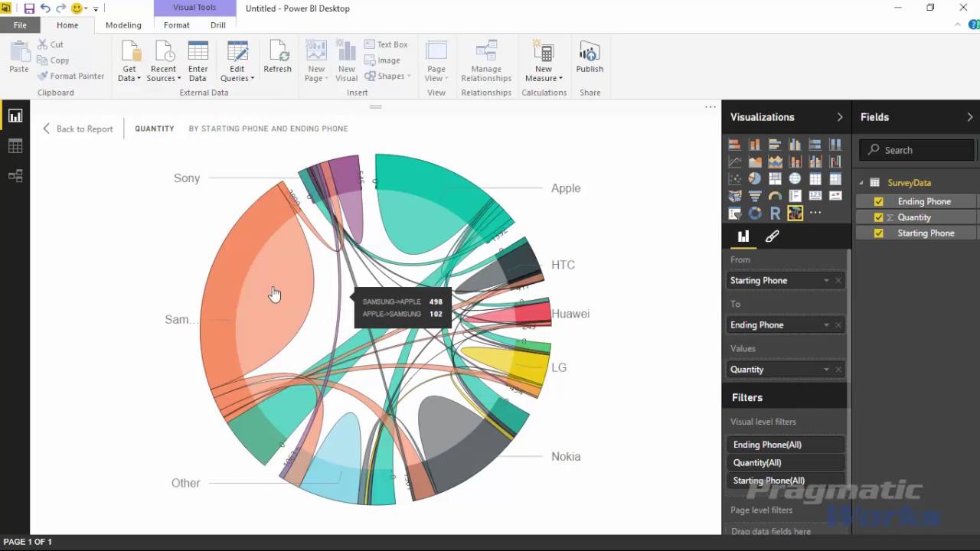Viewport: 980px width, 551px height.
Task: Import a custom visual via ellipsis
Action: click(815, 214)
